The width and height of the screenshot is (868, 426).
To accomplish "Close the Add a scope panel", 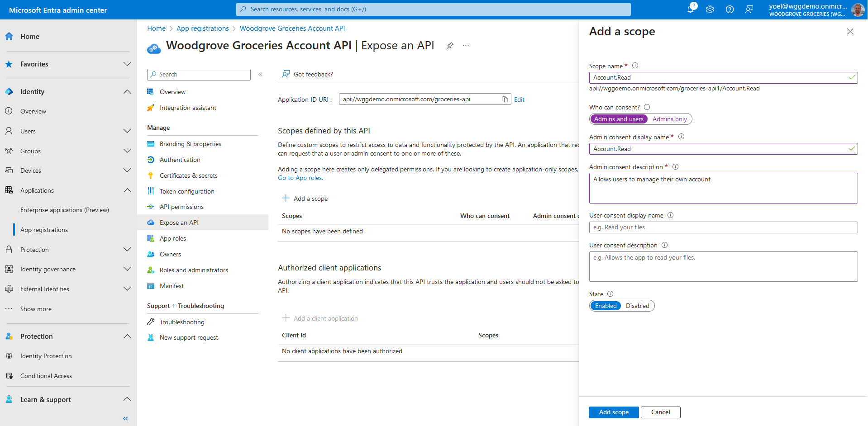I will pyautogui.click(x=850, y=32).
